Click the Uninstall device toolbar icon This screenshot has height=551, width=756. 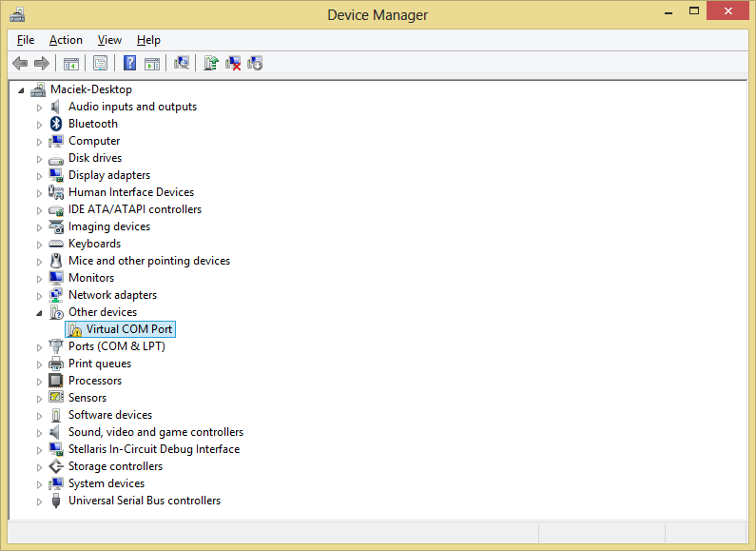232,63
